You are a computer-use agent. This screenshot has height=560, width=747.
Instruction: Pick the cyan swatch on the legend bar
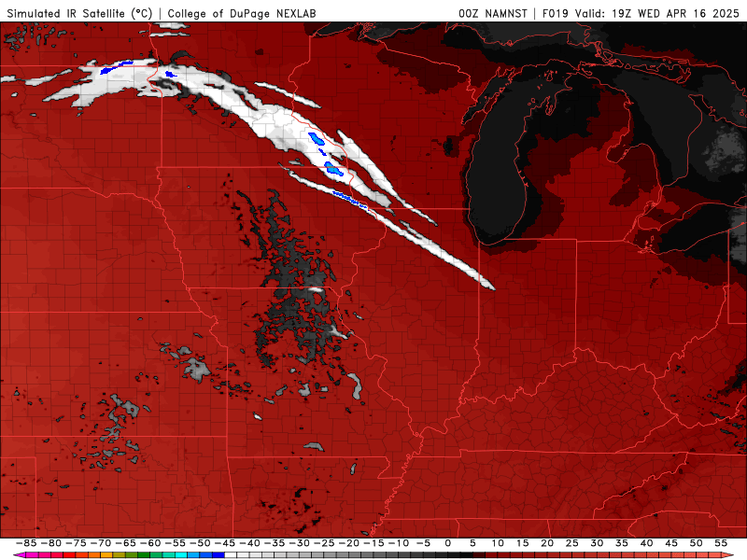pos(181,555)
